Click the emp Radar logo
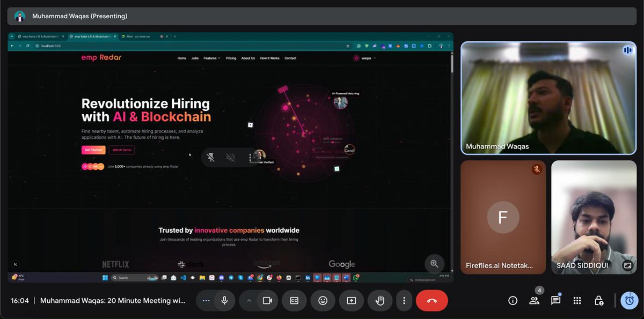Screen dimensions: 644x319 click(x=101, y=57)
